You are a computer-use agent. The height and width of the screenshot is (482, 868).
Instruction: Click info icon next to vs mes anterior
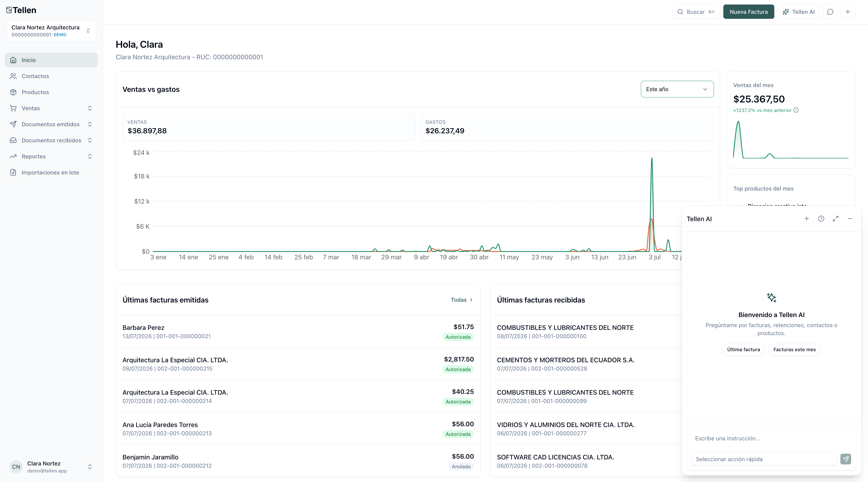(x=796, y=110)
